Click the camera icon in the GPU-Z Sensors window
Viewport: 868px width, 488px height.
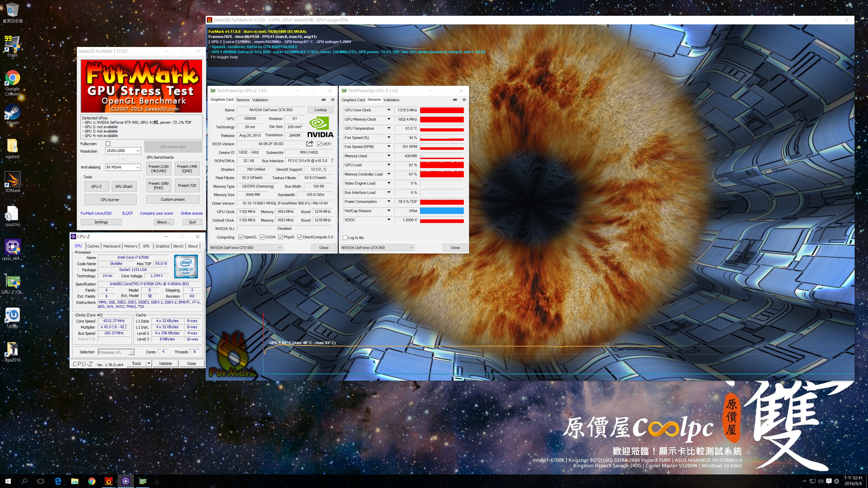coord(455,100)
